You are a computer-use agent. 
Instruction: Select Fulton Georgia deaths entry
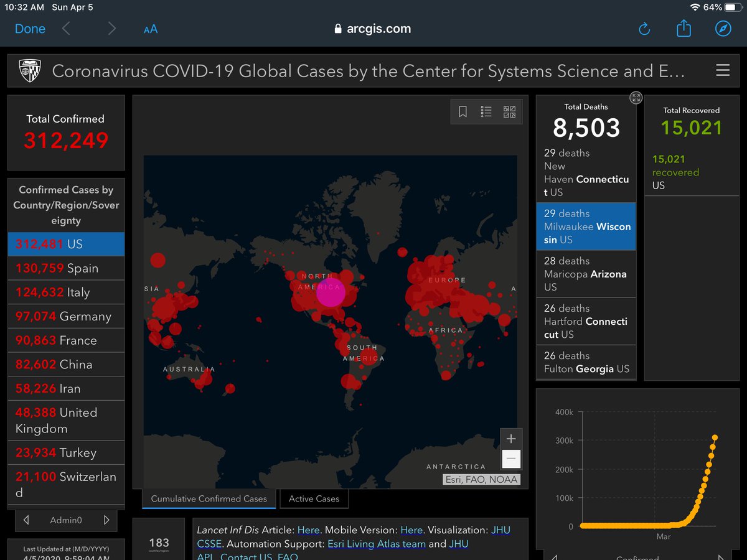click(586, 362)
